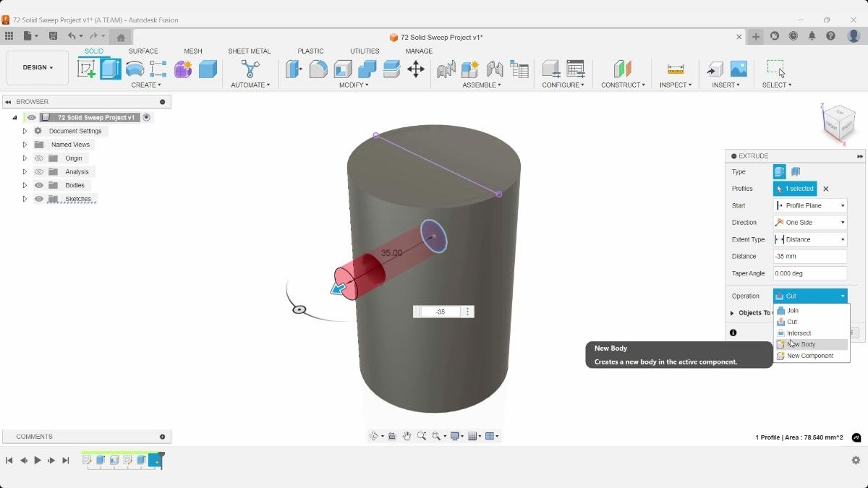Clear the selected profiles with X

(x=825, y=189)
